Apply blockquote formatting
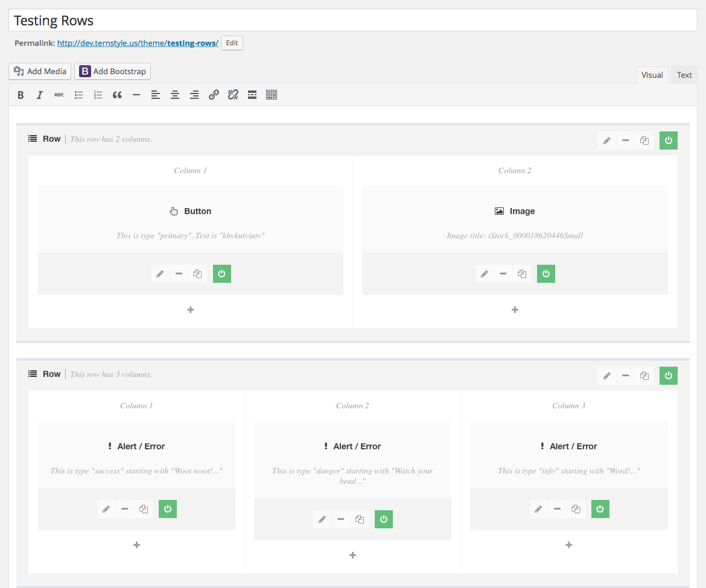The width and height of the screenshot is (706, 588). coord(117,95)
